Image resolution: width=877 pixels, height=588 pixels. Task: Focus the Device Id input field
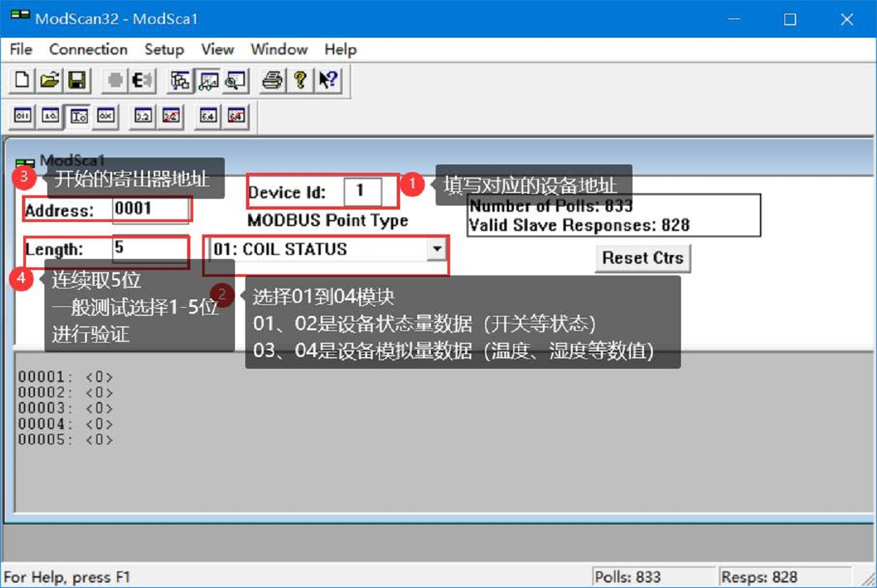[x=362, y=192]
